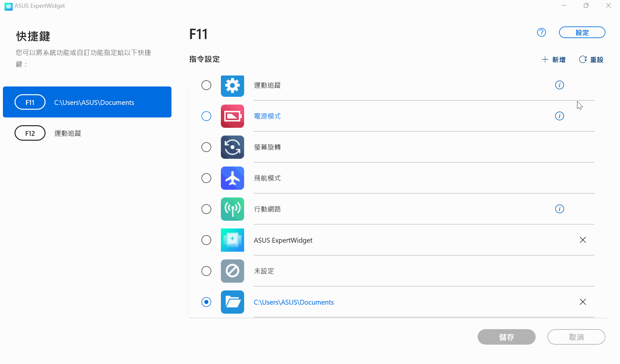Click the 飛航模式 label text

267,178
